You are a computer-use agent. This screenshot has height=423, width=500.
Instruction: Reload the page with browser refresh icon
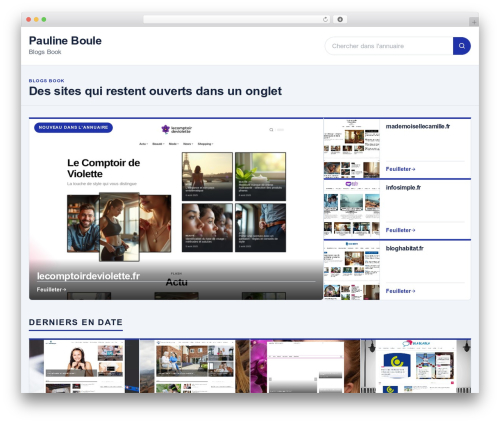click(325, 20)
